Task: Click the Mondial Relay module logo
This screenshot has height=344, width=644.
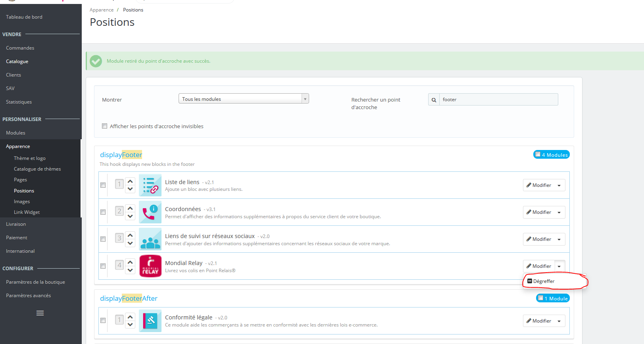Action: point(150,266)
